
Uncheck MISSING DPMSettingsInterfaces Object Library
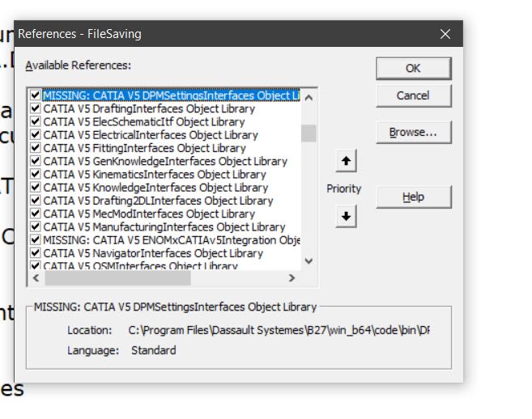[x=36, y=95]
